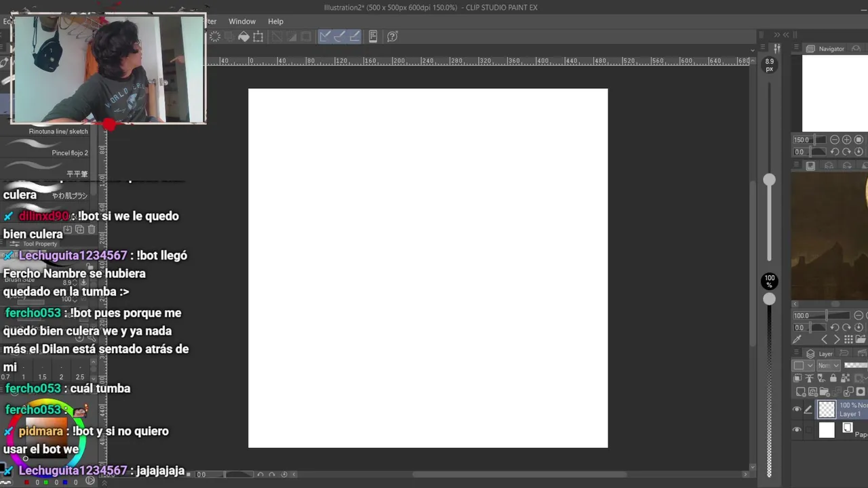This screenshot has height=488, width=868.
Task: Adjust the vertical brush size slider handle
Action: [x=769, y=180]
